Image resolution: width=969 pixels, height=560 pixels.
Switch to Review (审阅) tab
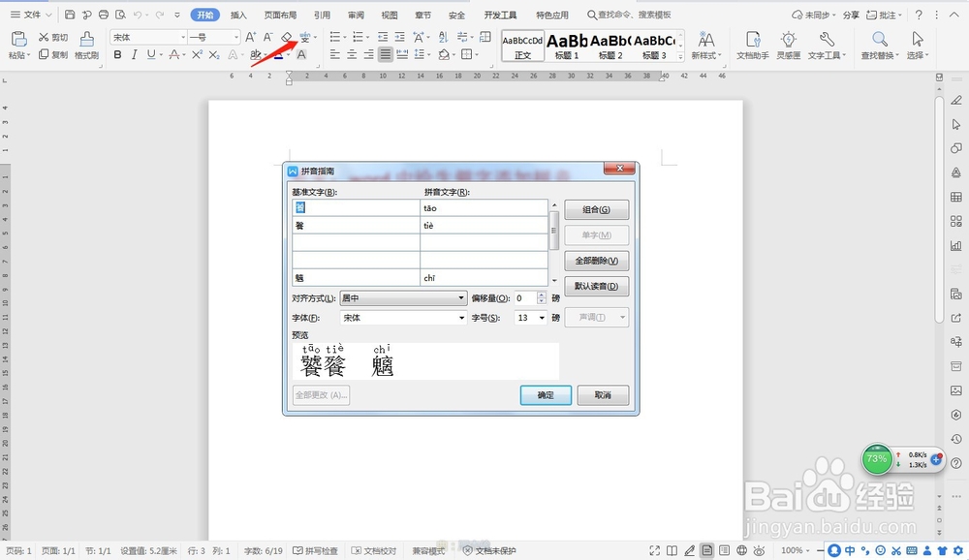[x=356, y=15]
